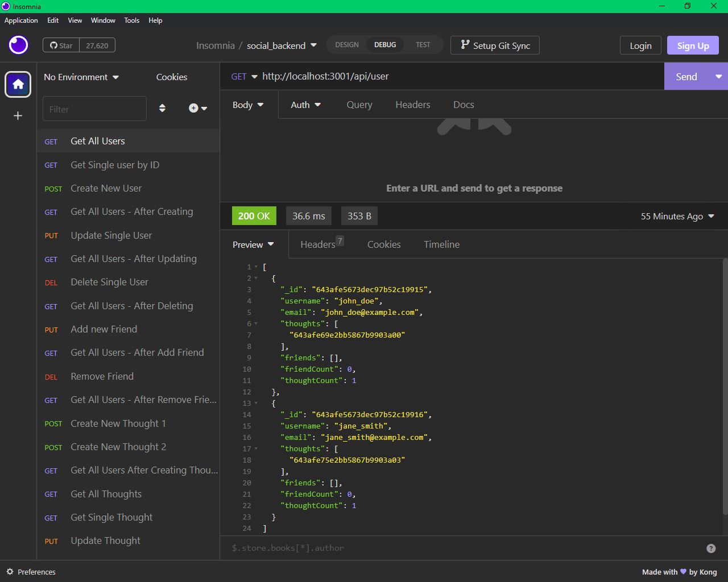Viewport: 728px width, 582px height.
Task: Open the Timeline tab
Action: (x=442, y=244)
